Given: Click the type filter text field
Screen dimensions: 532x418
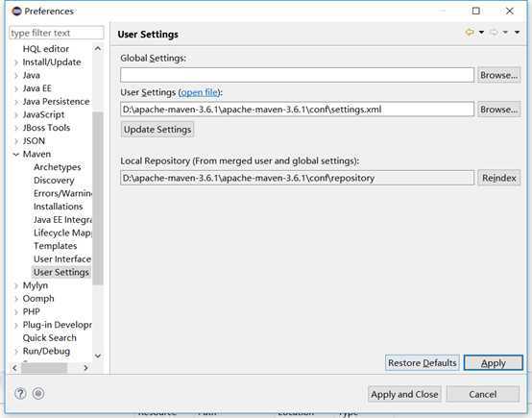Looking at the screenshot, I should pyautogui.click(x=57, y=33).
